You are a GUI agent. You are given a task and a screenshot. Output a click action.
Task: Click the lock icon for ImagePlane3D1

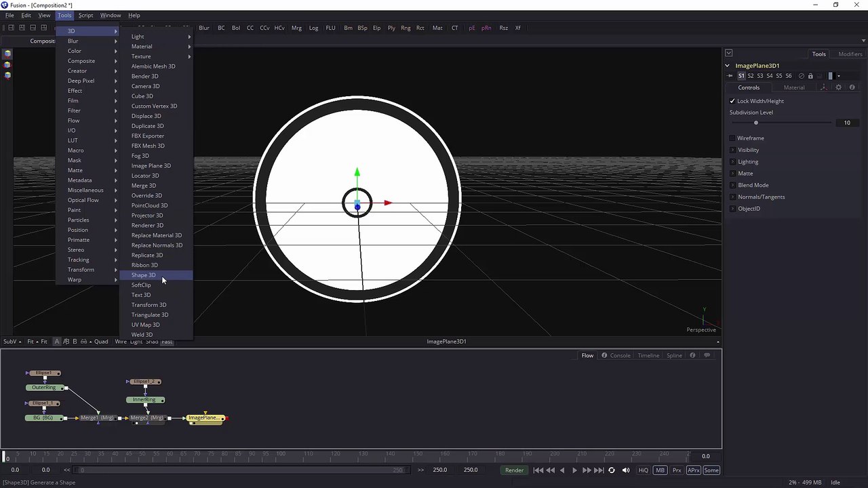(x=810, y=76)
